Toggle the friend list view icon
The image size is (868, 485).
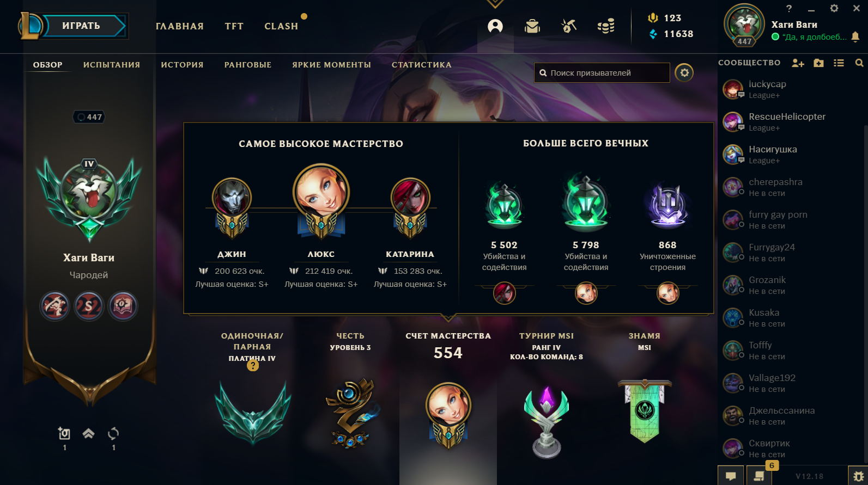[839, 63]
